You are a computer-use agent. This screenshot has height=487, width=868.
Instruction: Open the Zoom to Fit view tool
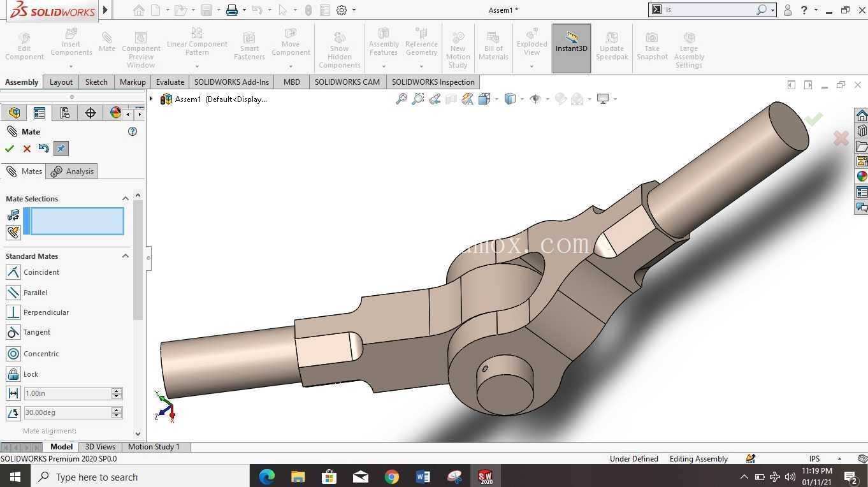coord(401,99)
